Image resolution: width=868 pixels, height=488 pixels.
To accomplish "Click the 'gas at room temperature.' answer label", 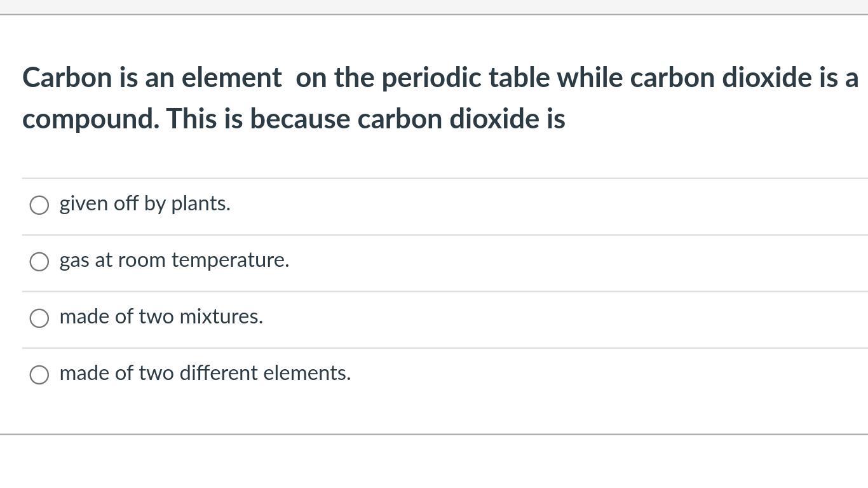I will click(x=174, y=260).
